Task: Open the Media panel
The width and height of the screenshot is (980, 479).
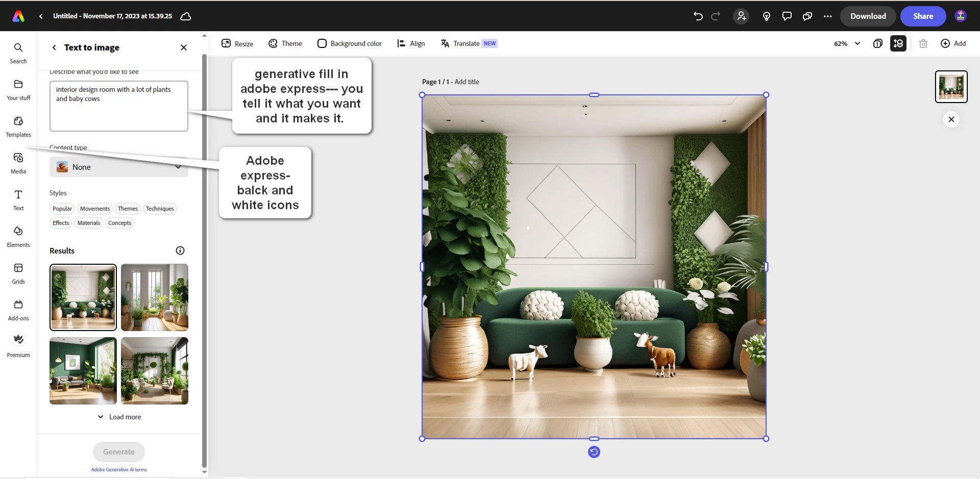Action: [18, 163]
